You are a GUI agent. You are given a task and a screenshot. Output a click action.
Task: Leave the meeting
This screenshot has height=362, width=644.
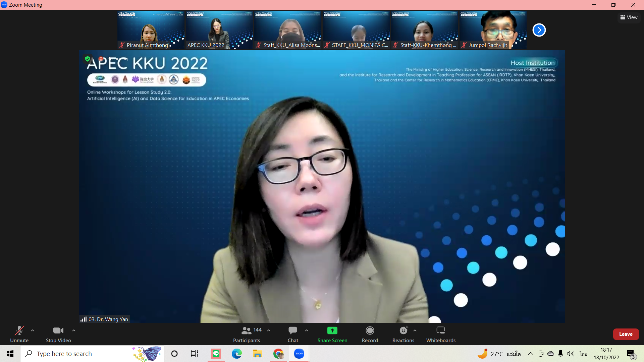click(x=626, y=334)
